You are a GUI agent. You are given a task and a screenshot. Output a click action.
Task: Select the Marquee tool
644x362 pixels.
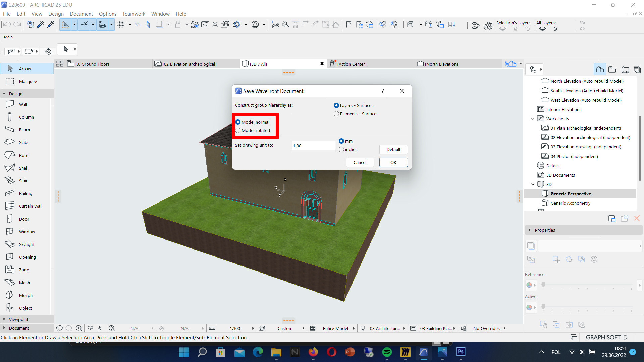click(x=28, y=81)
